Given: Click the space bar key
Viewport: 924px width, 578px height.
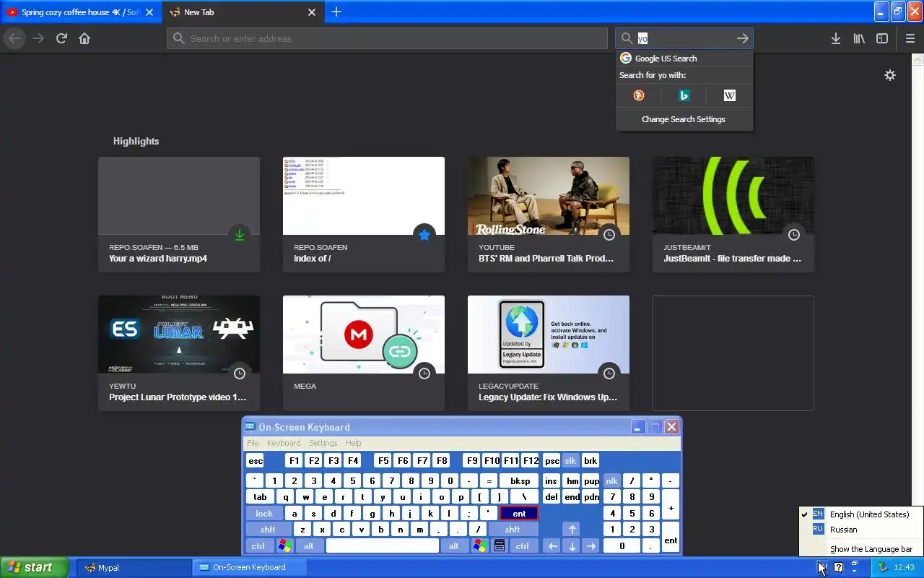Looking at the screenshot, I should coord(383,546).
